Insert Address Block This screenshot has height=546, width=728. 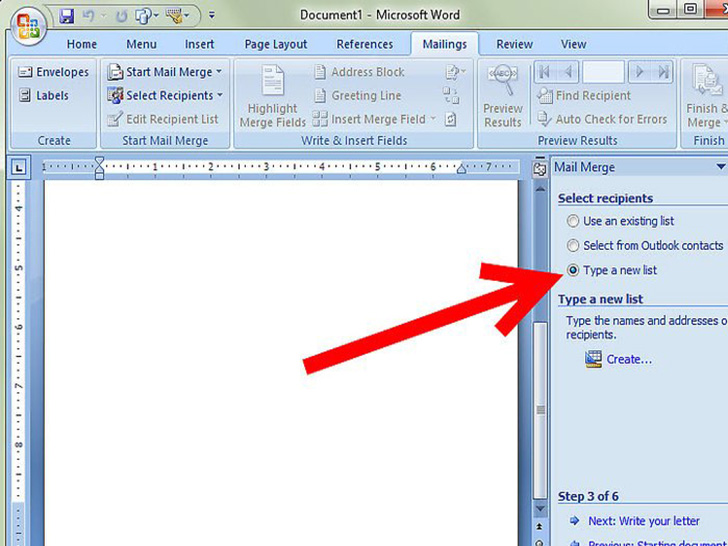(359, 72)
